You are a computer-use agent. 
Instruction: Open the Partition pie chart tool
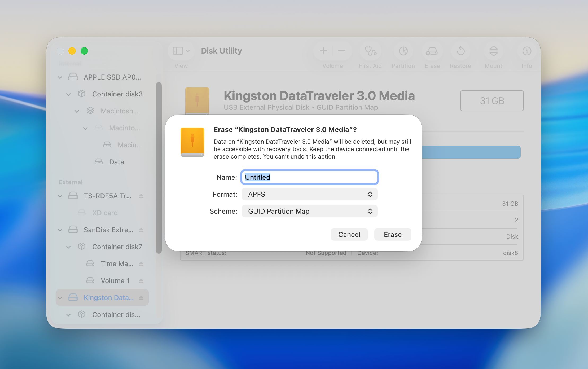(x=403, y=51)
